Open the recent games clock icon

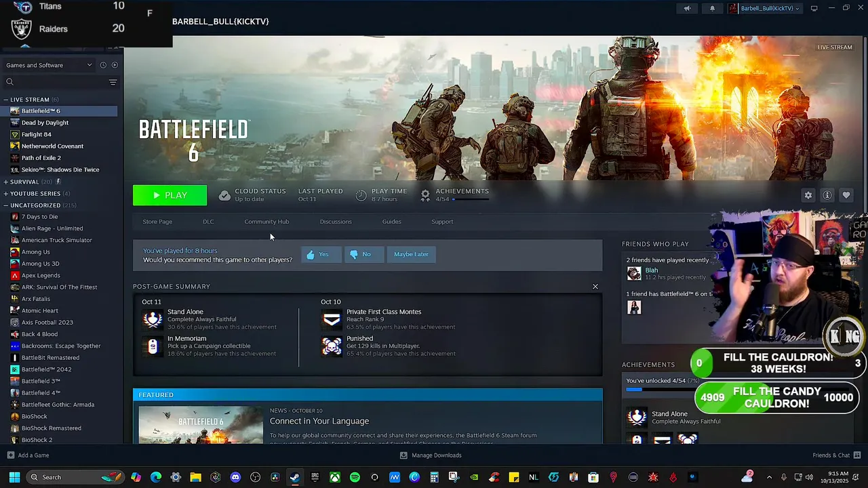click(x=103, y=65)
